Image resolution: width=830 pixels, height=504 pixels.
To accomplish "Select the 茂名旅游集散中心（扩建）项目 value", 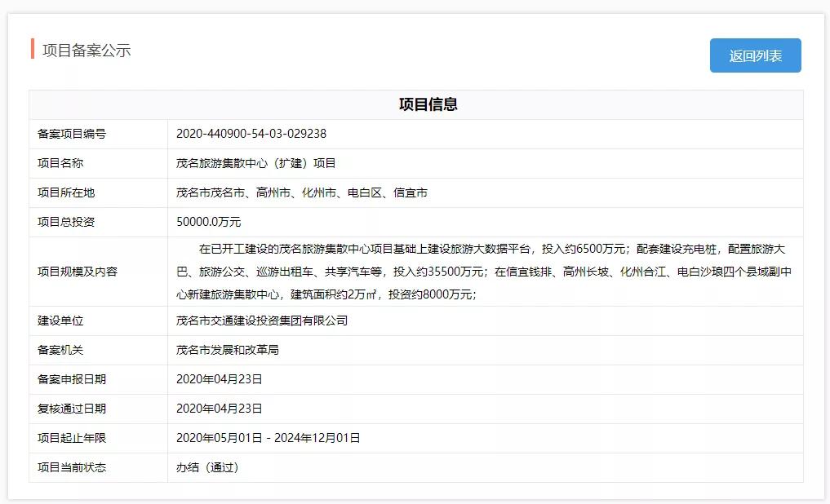I will click(255, 163).
